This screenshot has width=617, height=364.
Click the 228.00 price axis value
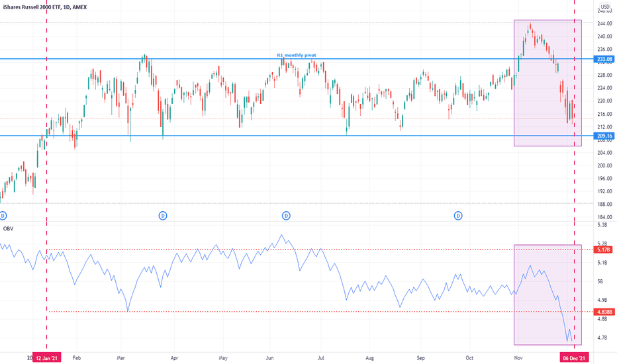point(604,75)
